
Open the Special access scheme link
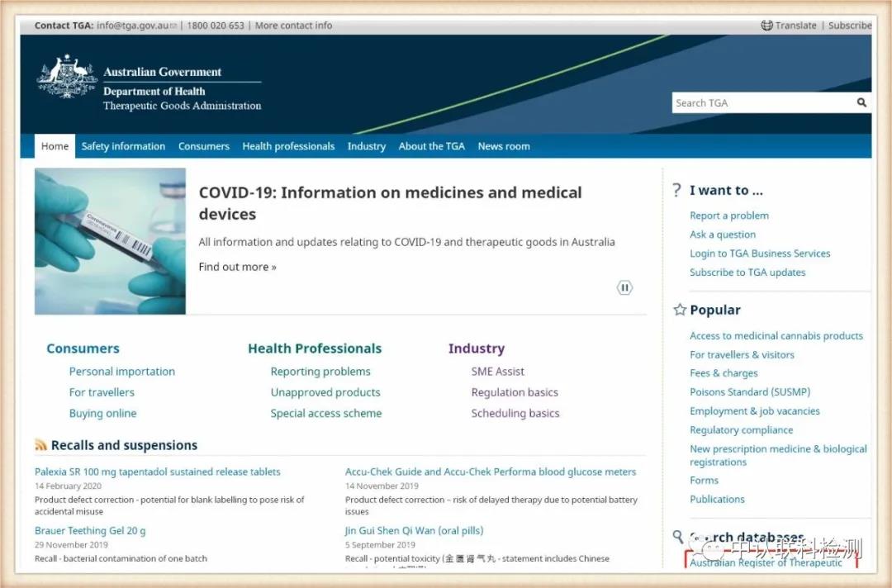point(325,413)
